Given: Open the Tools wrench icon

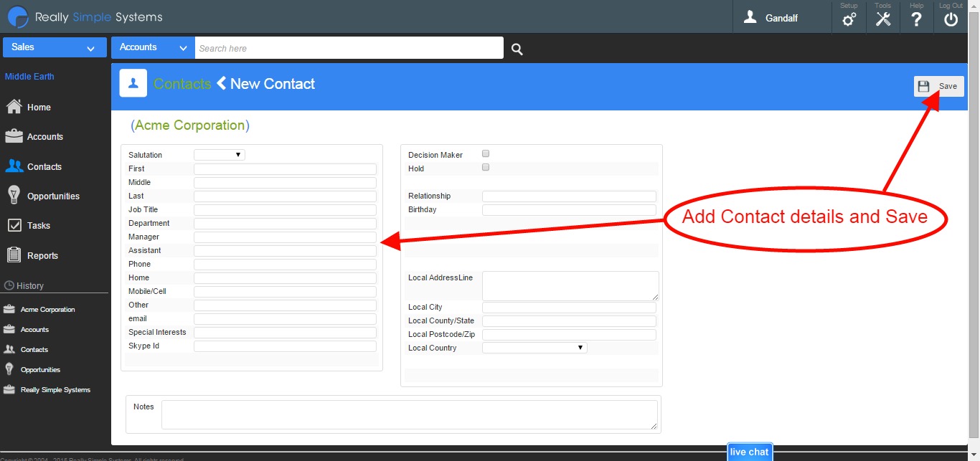Looking at the screenshot, I should [883, 20].
